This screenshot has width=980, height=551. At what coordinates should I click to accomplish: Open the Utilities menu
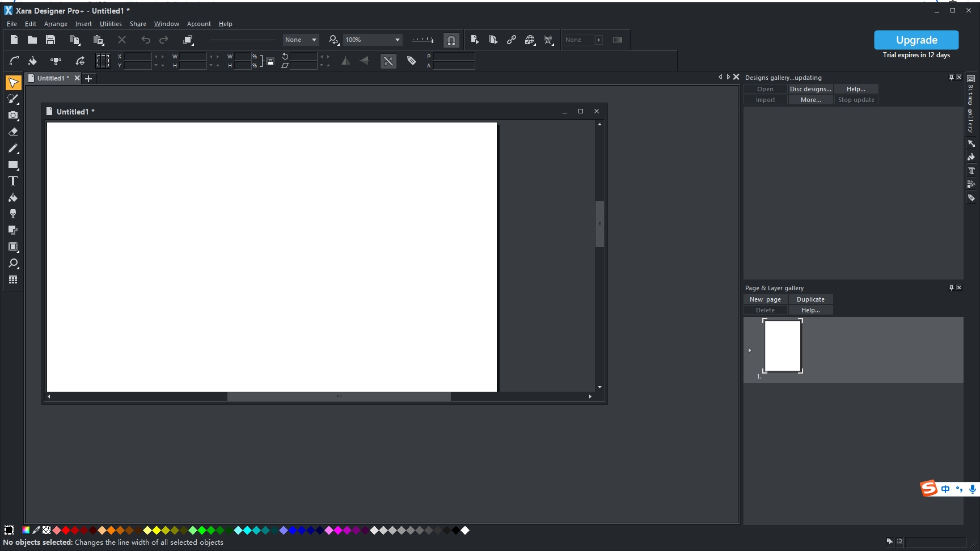coord(111,24)
